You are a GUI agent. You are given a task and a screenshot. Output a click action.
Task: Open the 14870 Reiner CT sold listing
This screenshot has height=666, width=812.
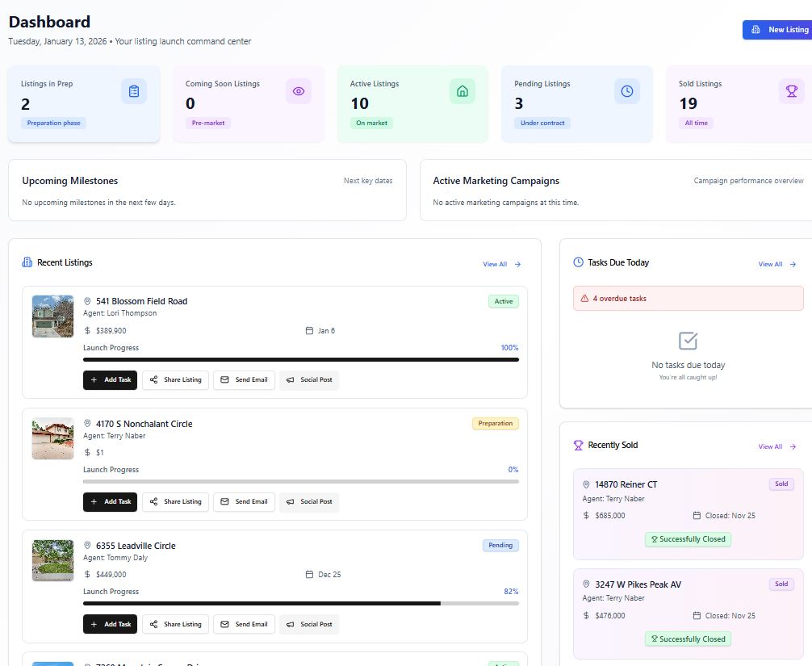[x=689, y=514]
